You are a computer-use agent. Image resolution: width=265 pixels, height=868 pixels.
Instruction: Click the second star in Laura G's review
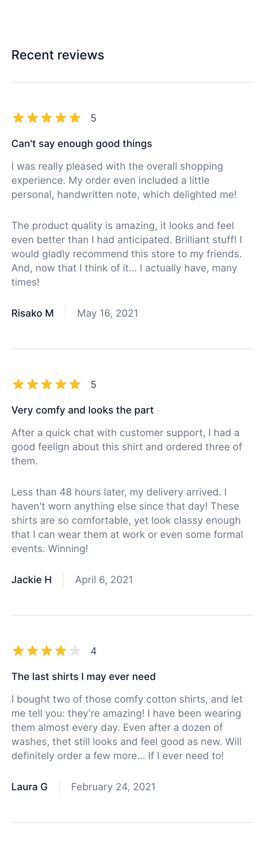(33, 651)
